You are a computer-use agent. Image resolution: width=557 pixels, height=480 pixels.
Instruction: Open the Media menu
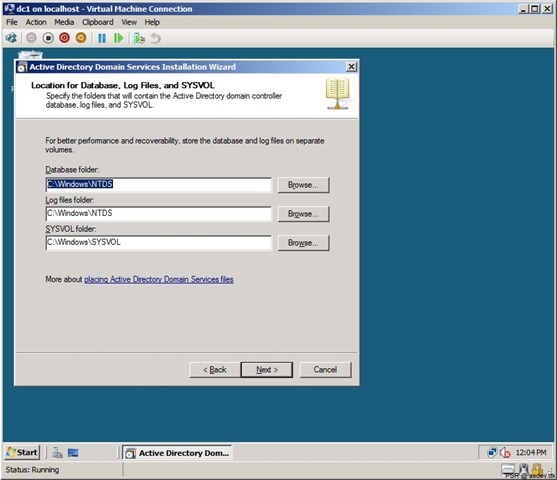pyautogui.click(x=64, y=22)
